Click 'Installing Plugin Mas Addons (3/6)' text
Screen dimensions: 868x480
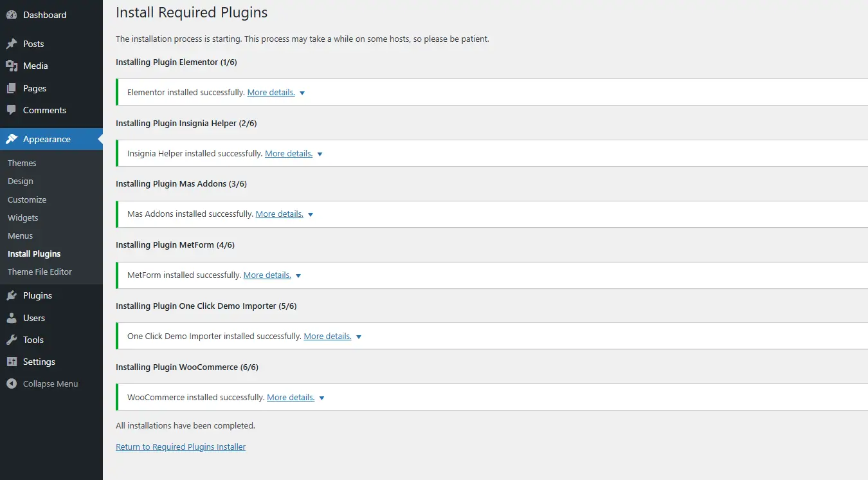[x=181, y=183]
